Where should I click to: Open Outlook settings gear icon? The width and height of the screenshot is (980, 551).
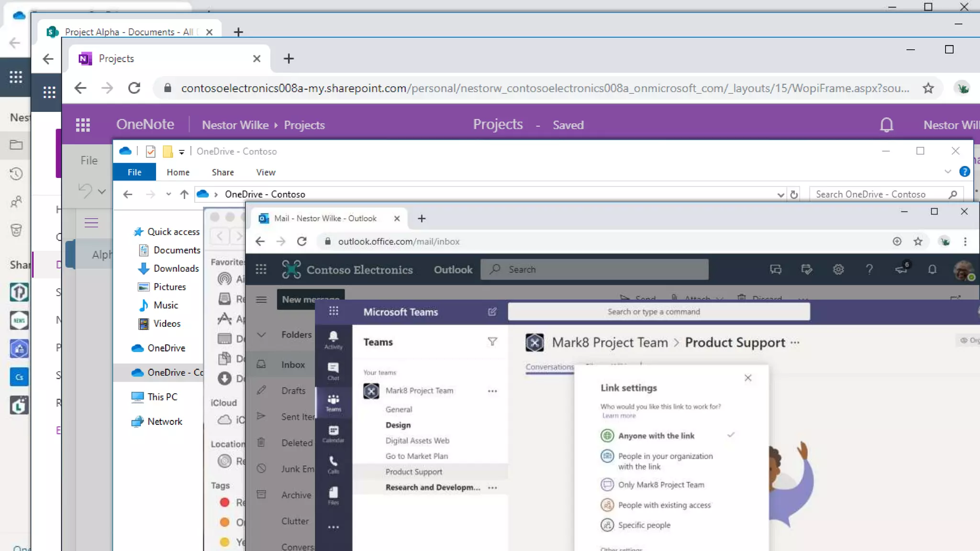838,269
